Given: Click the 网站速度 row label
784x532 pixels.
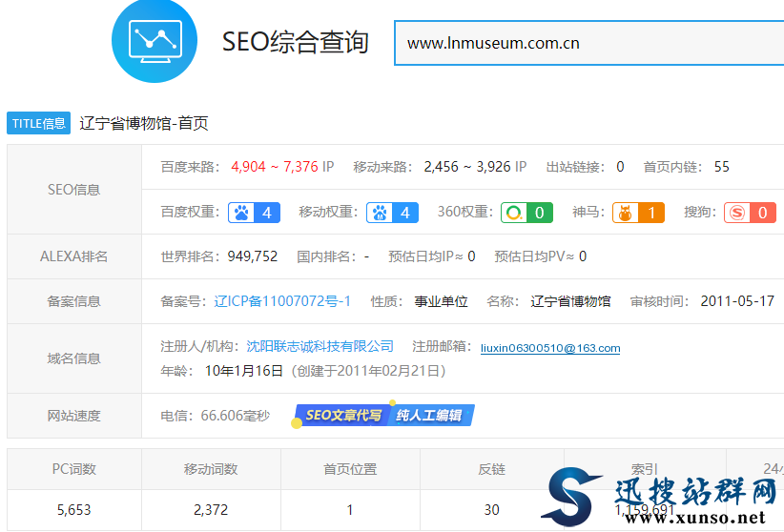Looking at the screenshot, I should (x=74, y=416).
